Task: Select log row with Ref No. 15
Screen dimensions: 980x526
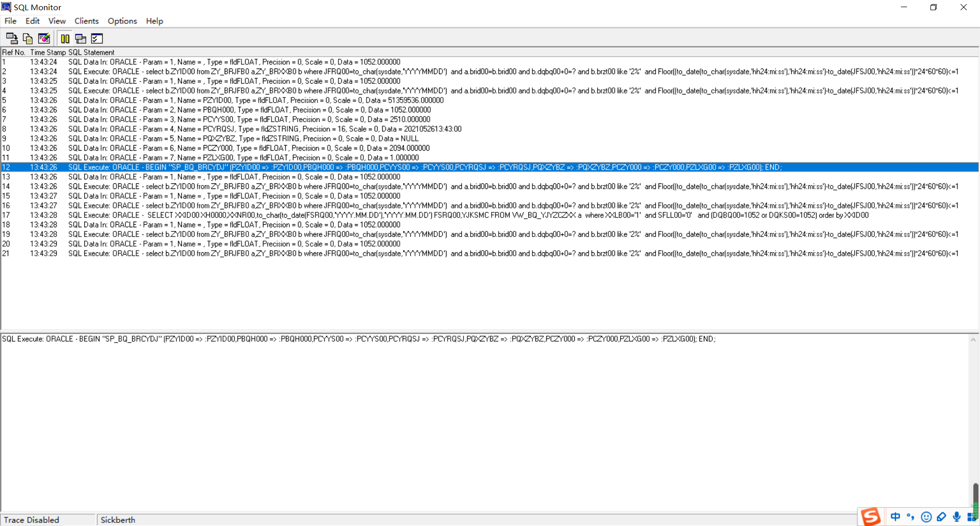Action: [489, 196]
